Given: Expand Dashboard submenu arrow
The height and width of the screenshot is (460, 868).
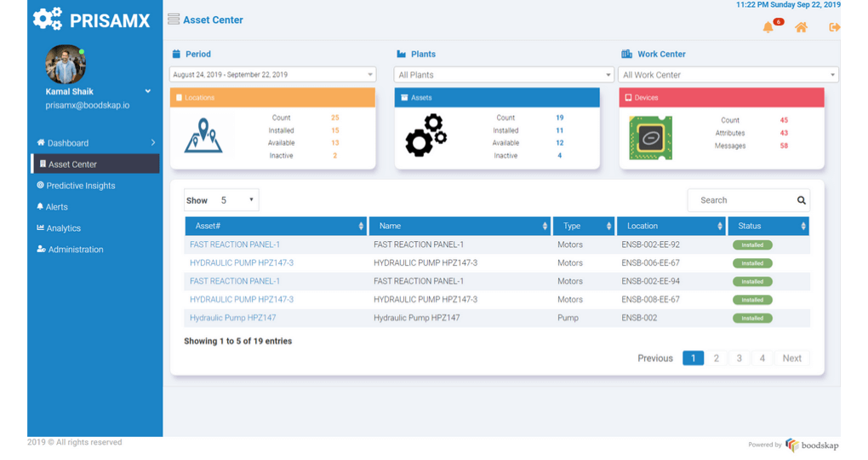Looking at the screenshot, I should click(x=153, y=142).
